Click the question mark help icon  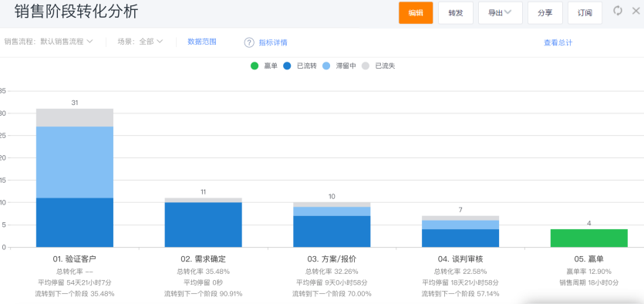click(249, 42)
